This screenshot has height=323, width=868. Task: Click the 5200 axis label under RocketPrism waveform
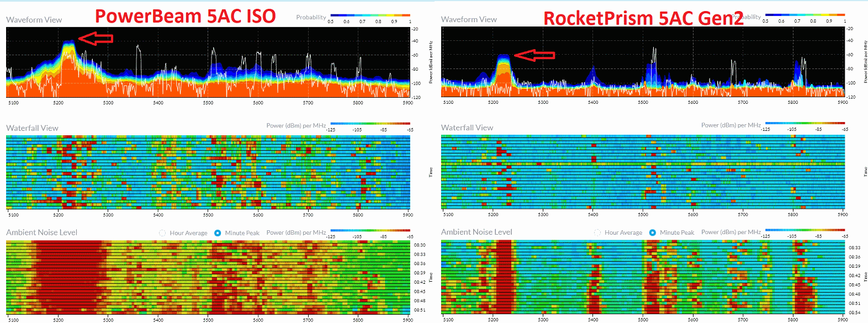[493, 102]
